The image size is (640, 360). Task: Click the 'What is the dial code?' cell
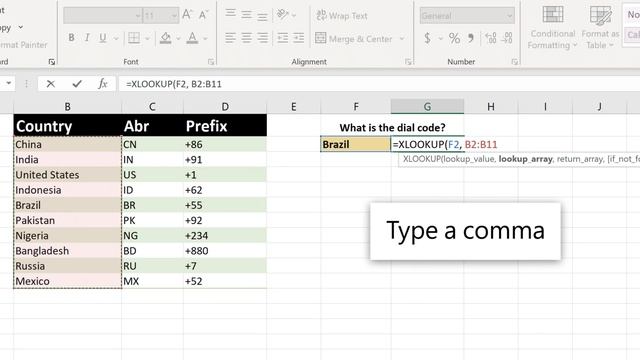click(x=392, y=128)
